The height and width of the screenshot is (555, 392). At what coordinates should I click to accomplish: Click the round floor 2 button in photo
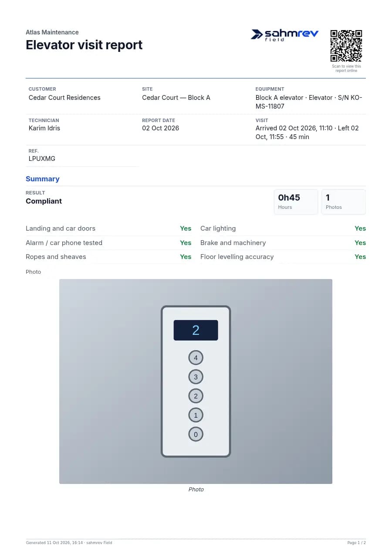click(196, 396)
